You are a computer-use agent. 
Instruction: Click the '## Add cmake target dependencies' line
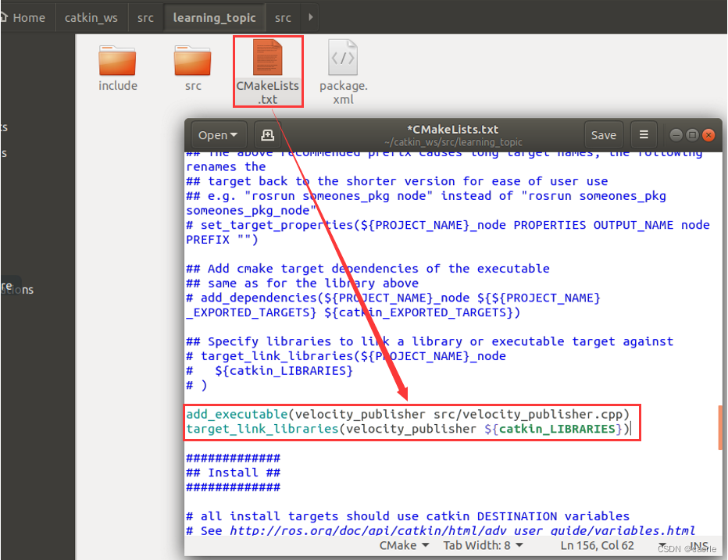coord(368,269)
